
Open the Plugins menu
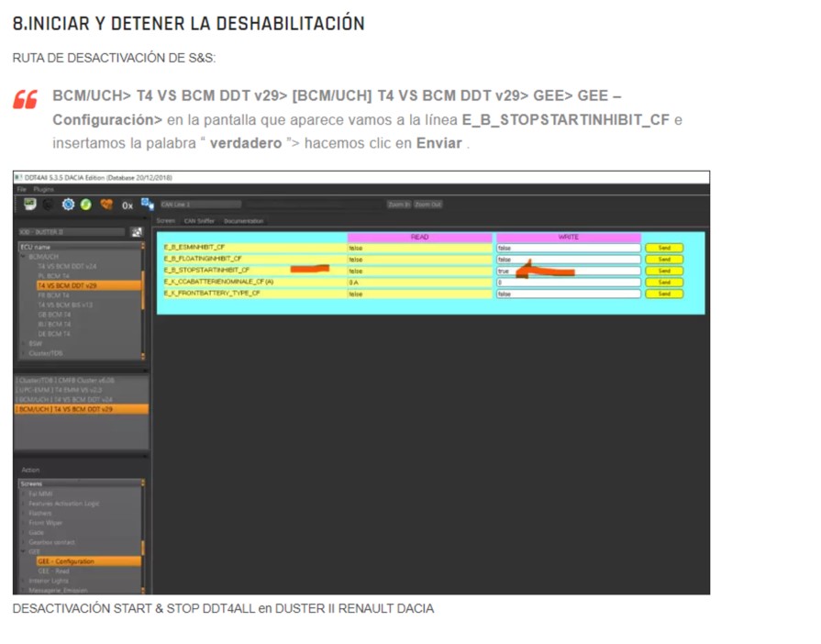tap(43, 189)
